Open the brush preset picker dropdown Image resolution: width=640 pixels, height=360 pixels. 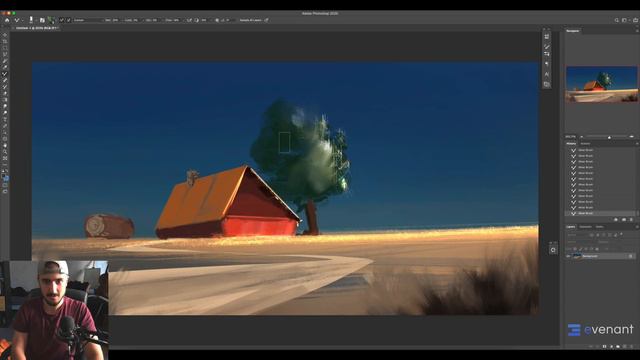click(33, 20)
